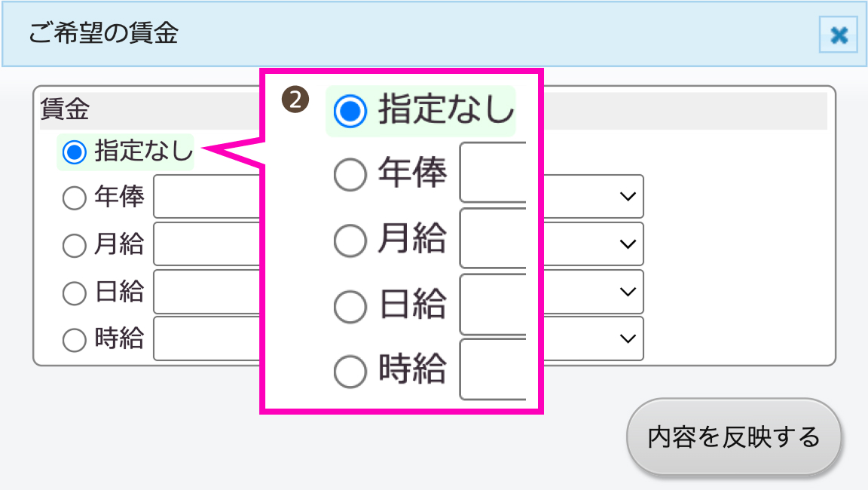Select small 時給 radio in 賃金 form
Image resolution: width=868 pixels, height=490 pixels.
75,340
